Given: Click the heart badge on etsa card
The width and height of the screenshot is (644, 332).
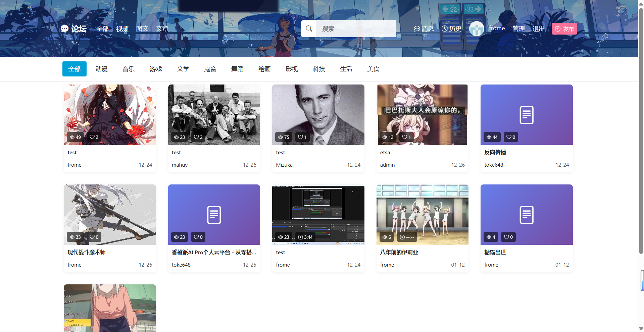Looking at the screenshot, I should (407, 137).
